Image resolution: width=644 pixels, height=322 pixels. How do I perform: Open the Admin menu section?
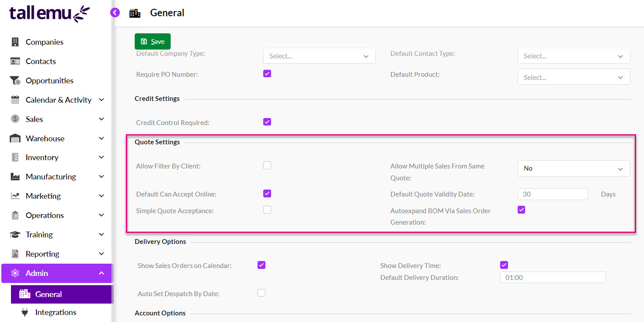[37, 273]
